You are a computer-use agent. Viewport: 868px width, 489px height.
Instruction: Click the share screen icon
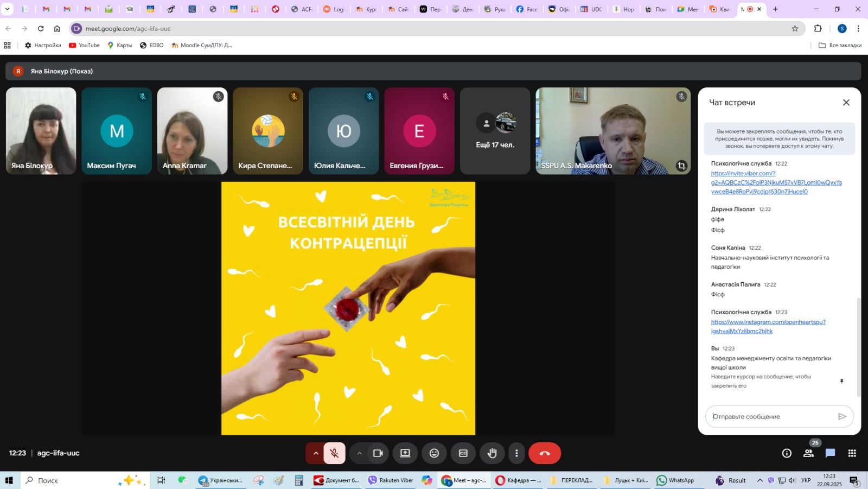tap(405, 453)
